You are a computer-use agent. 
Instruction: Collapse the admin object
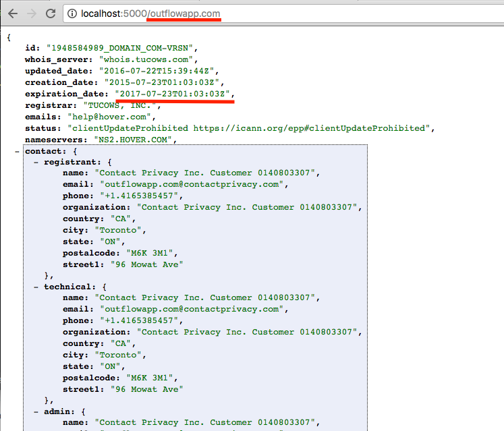pyautogui.click(x=36, y=411)
